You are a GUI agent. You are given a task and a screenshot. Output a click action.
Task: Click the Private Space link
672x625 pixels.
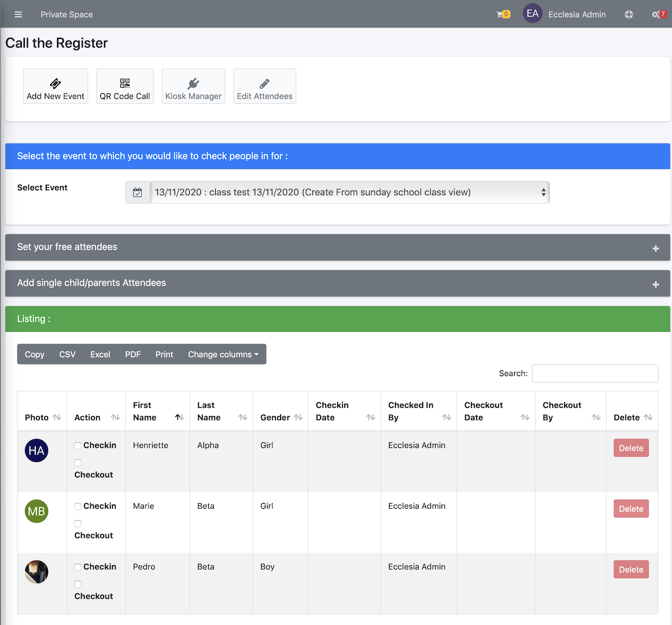pos(67,15)
